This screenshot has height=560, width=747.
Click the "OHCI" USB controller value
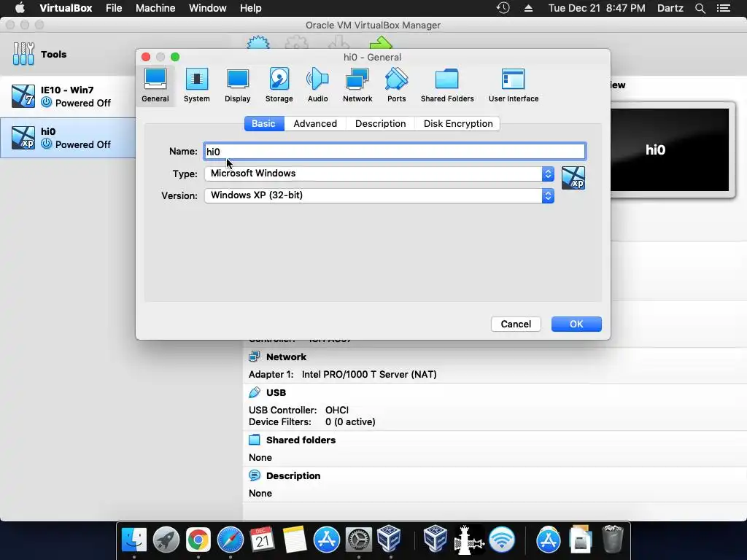pyautogui.click(x=337, y=410)
